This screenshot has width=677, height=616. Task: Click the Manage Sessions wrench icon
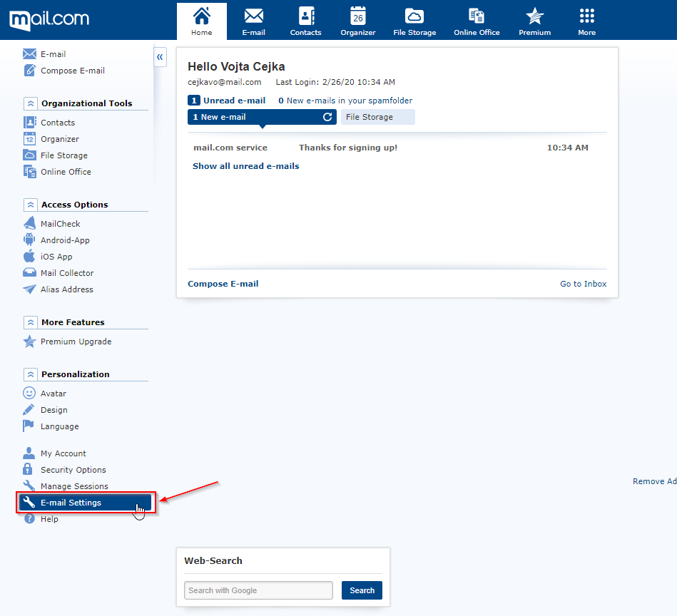29,486
